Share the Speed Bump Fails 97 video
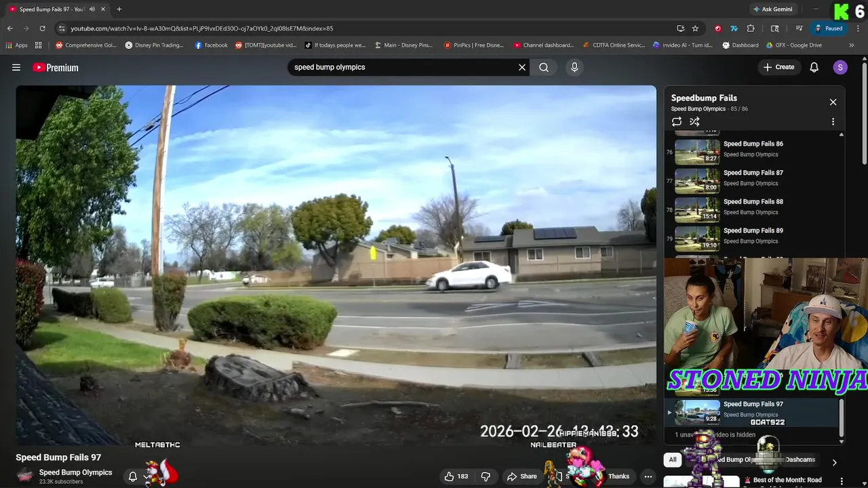The height and width of the screenshot is (488, 868). [x=521, y=476]
